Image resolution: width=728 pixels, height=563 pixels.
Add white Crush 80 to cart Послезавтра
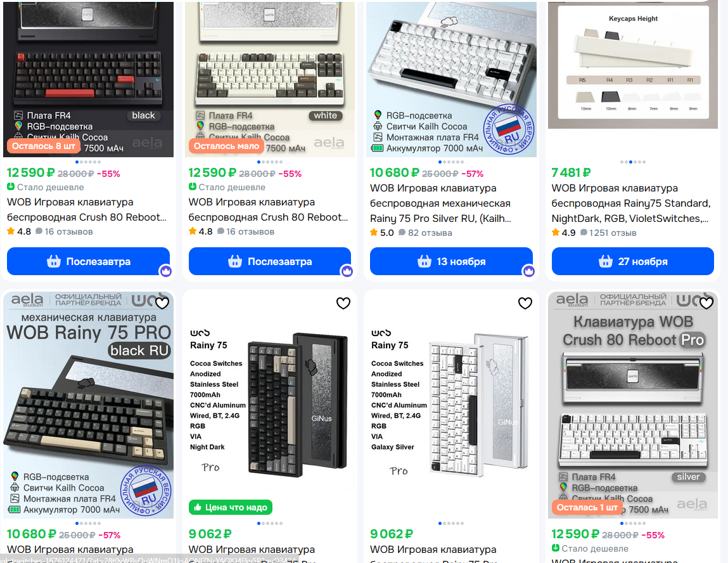[270, 261]
